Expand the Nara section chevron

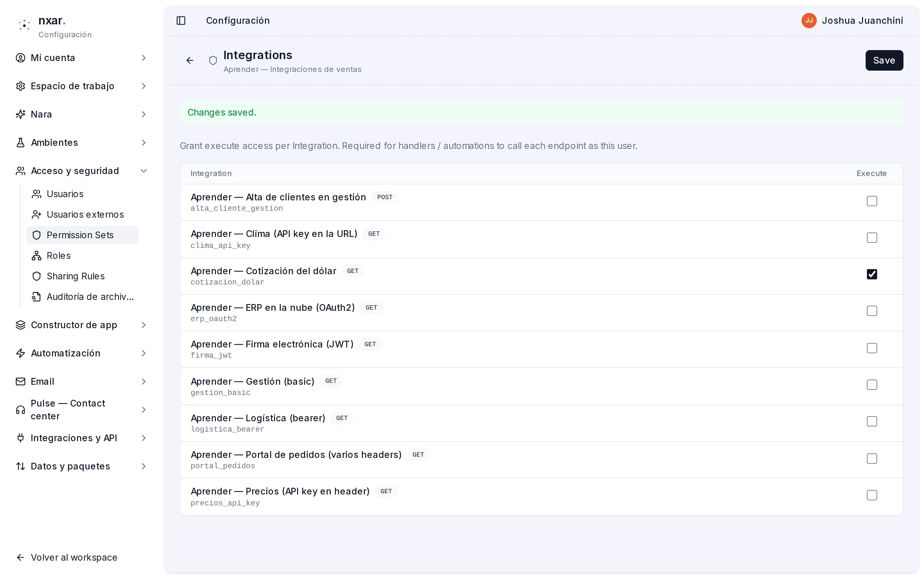coord(143,114)
